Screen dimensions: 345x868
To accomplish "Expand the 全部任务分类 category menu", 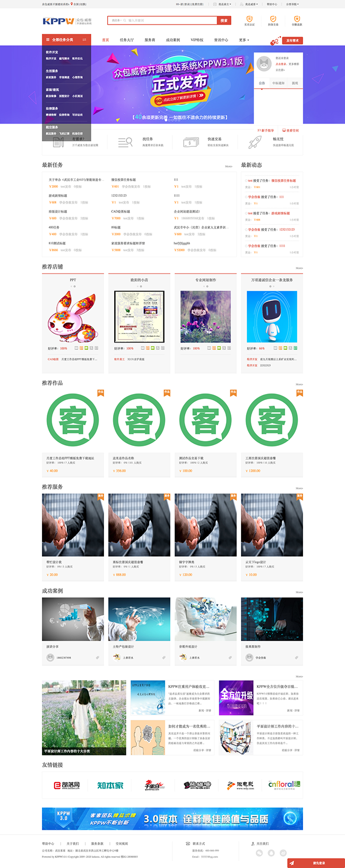I will pyautogui.click(x=67, y=40).
